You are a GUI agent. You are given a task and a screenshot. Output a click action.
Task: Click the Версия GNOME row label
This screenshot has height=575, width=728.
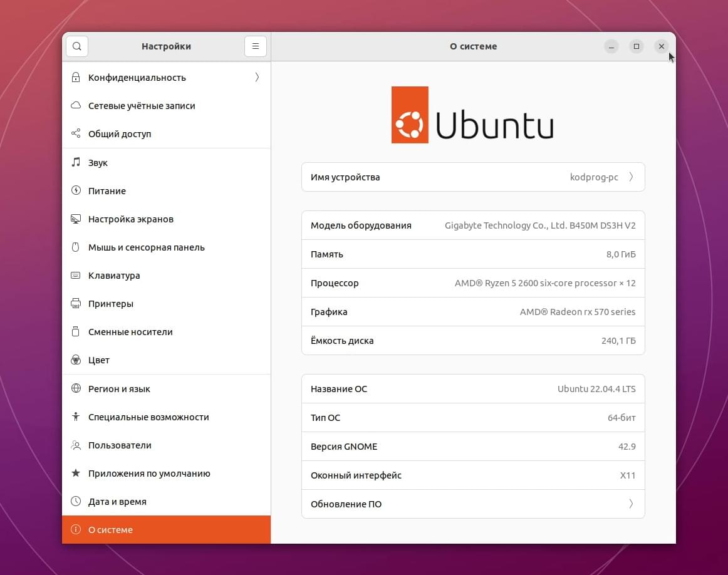point(343,447)
